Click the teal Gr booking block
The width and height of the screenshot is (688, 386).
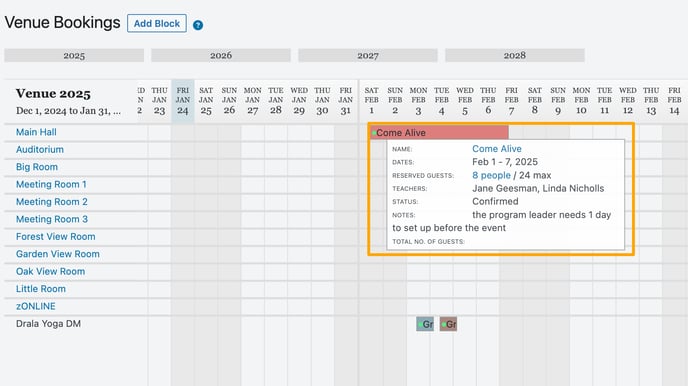coord(425,324)
